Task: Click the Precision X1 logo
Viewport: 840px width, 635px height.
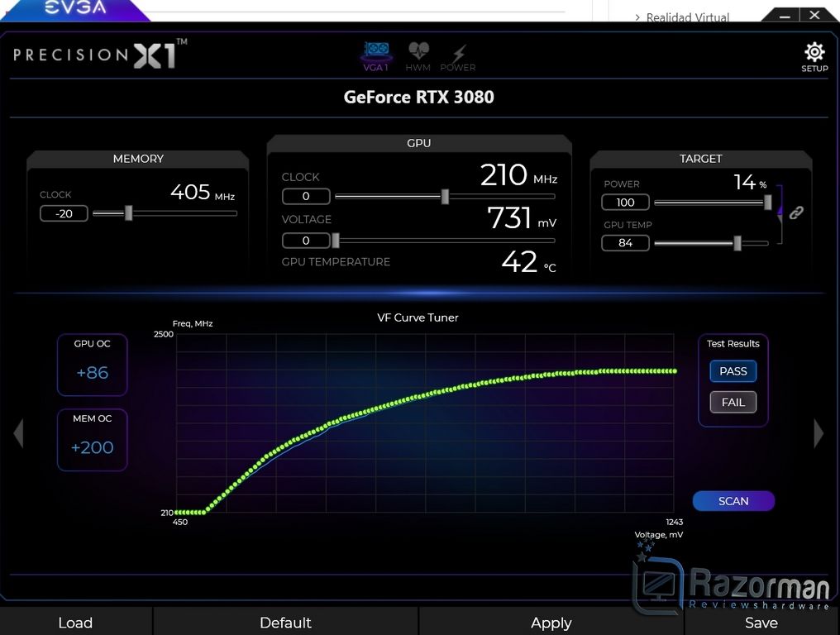Action: pos(100,54)
